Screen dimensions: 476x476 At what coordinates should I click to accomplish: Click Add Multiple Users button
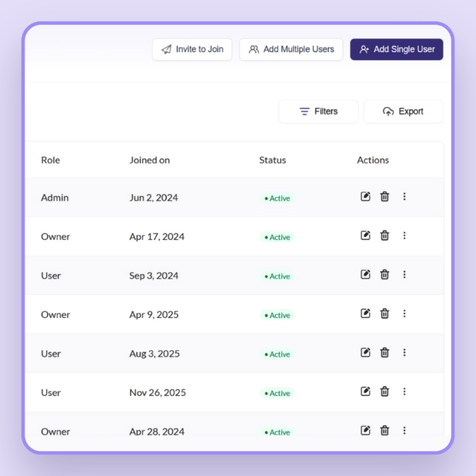291,49
